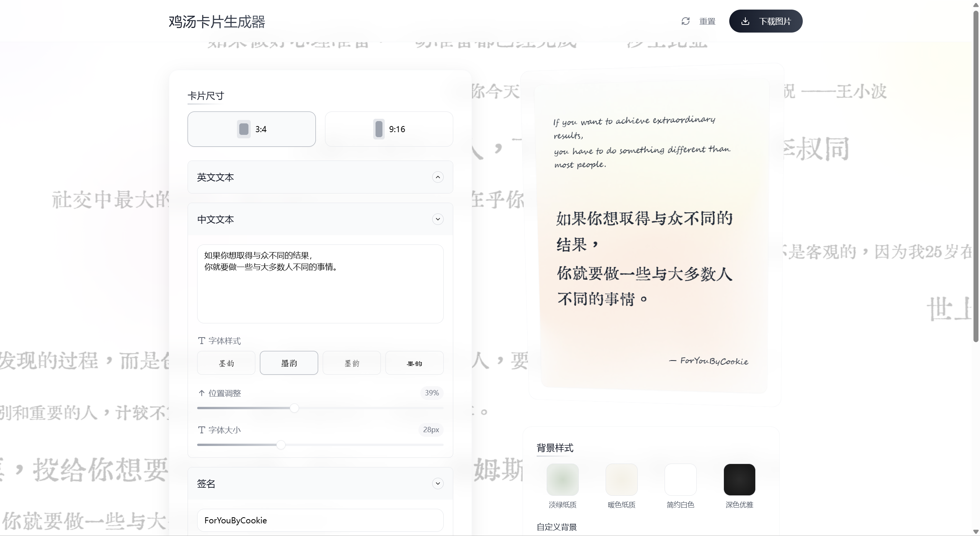Choose the first 墨韵 font style
Screen dimensions: 980x536
(226, 363)
